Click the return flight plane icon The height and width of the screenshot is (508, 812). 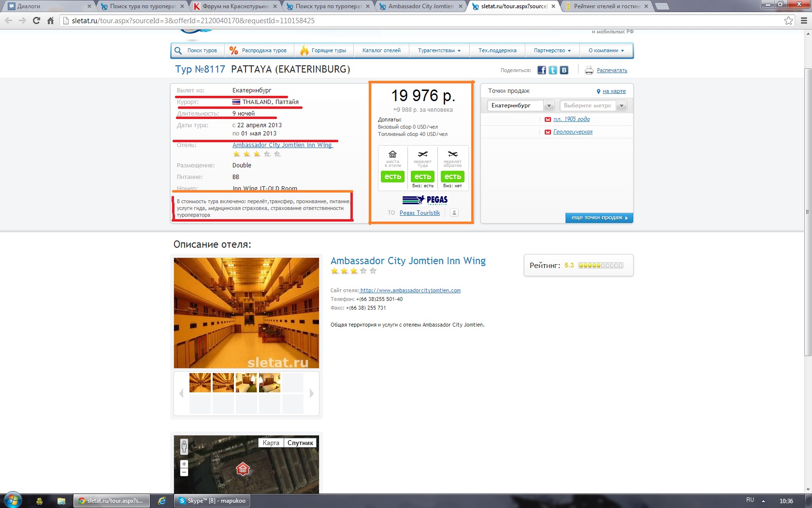point(452,154)
